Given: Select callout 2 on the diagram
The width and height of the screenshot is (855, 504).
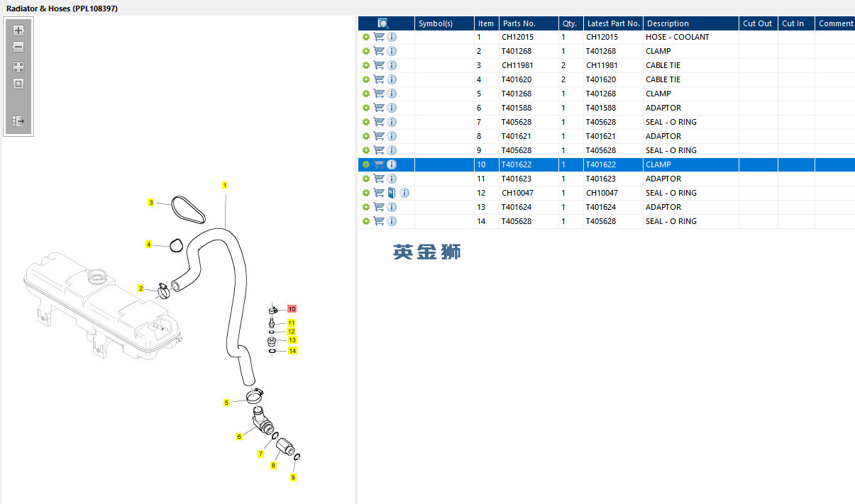Looking at the screenshot, I should pos(140,289).
